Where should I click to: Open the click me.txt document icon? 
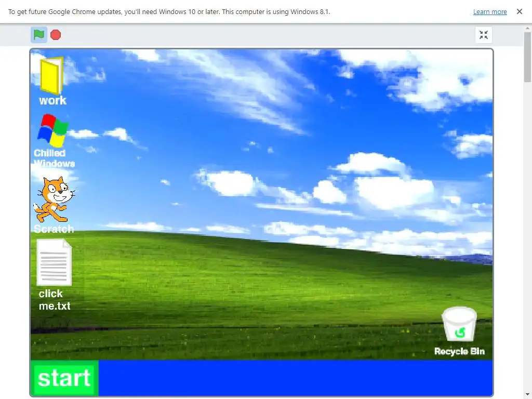(54, 262)
